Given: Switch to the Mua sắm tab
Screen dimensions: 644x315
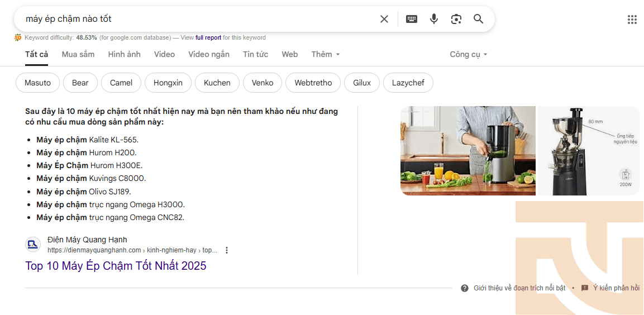Looking at the screenshot, I should 78,54.
